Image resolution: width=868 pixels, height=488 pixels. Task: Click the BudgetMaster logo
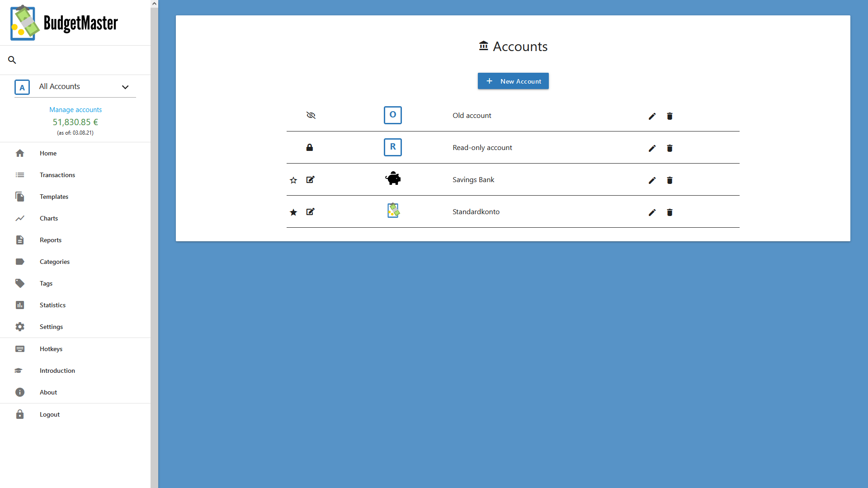tap(64, 23)
